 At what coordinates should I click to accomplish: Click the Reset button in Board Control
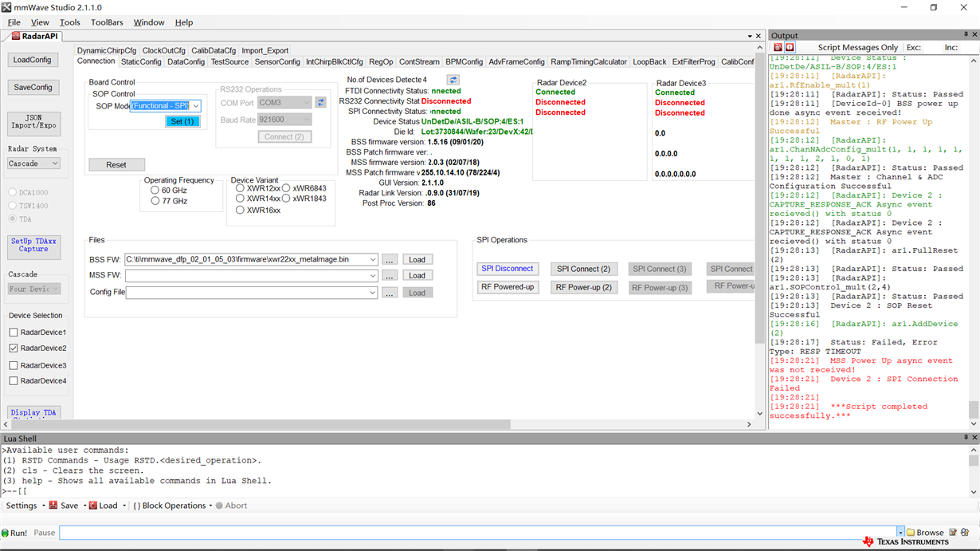click(x=116, y=165)
